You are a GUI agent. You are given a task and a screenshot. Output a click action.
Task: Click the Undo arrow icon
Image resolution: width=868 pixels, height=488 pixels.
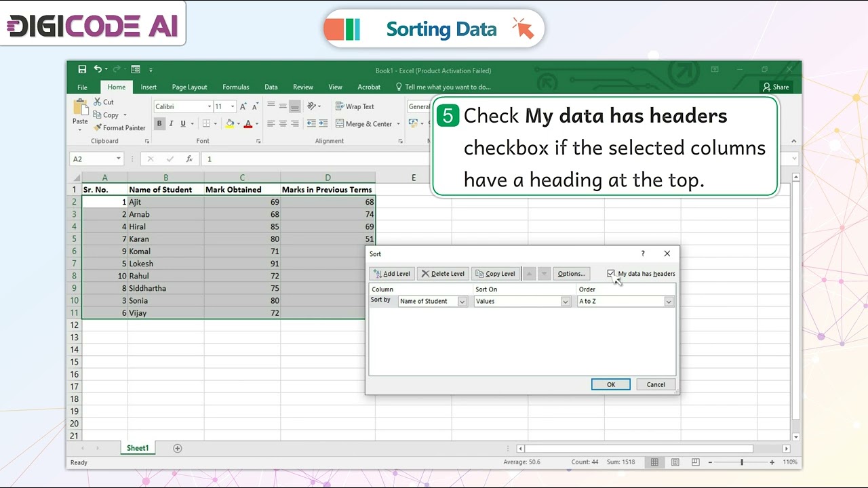[x=98, y=69]
